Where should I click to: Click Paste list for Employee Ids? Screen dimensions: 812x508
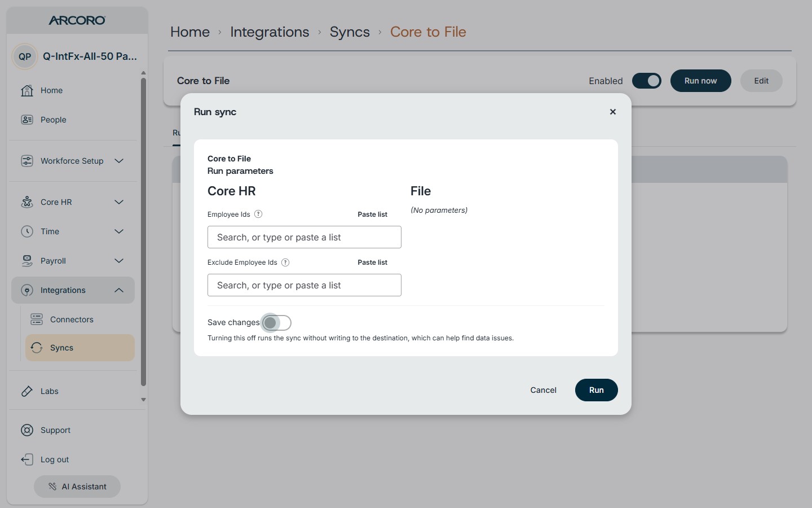[x=373, y=214]
